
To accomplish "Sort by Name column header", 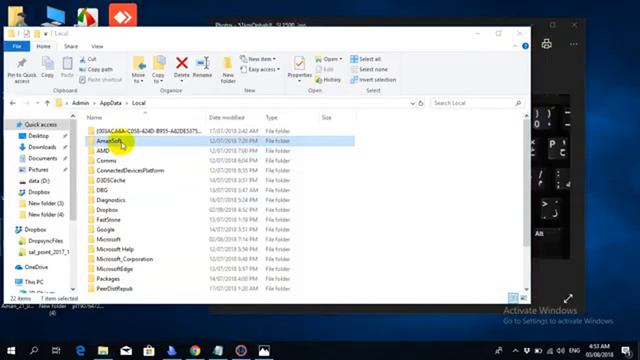I will pyautogui.click(x=94, y=118).
